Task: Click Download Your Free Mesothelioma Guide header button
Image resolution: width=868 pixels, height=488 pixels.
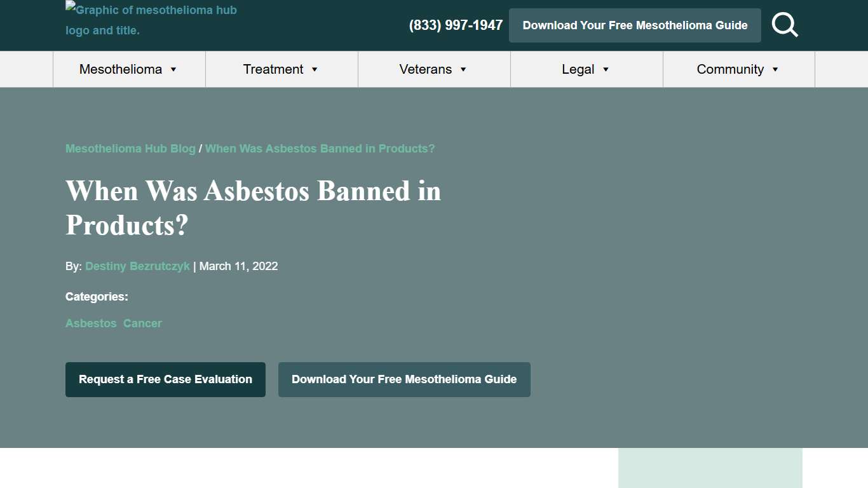Action: 635,25
